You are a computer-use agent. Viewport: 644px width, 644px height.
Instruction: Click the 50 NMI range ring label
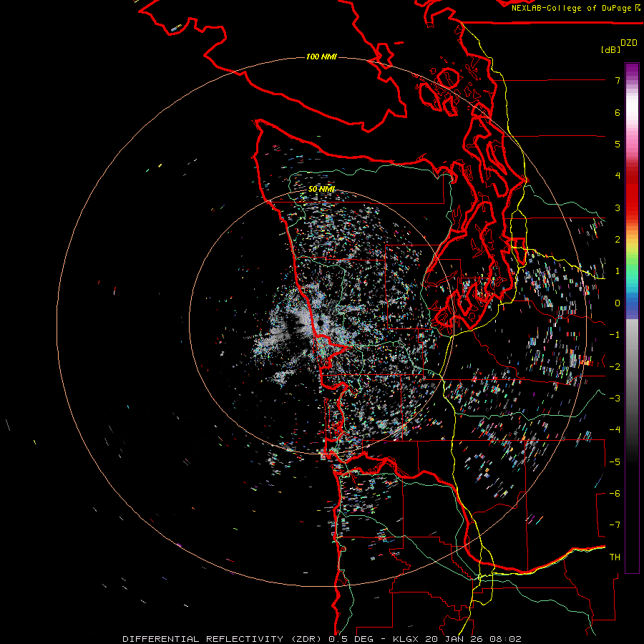(321, 189)
